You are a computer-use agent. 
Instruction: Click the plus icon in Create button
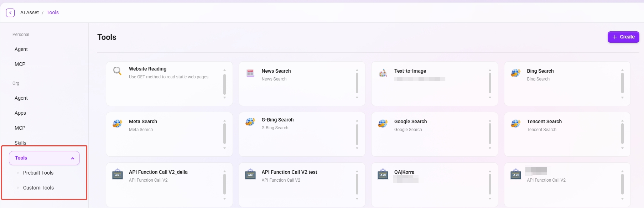pos(615,37)
